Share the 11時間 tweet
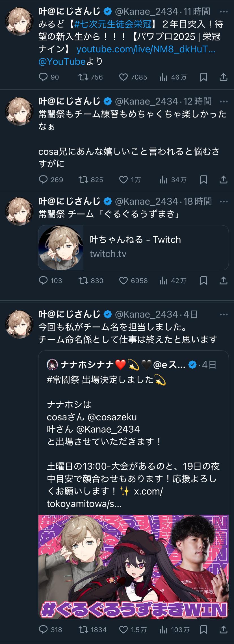Image resolution: width=234 pixels, height=644 pixels. [x=223, y=77]
